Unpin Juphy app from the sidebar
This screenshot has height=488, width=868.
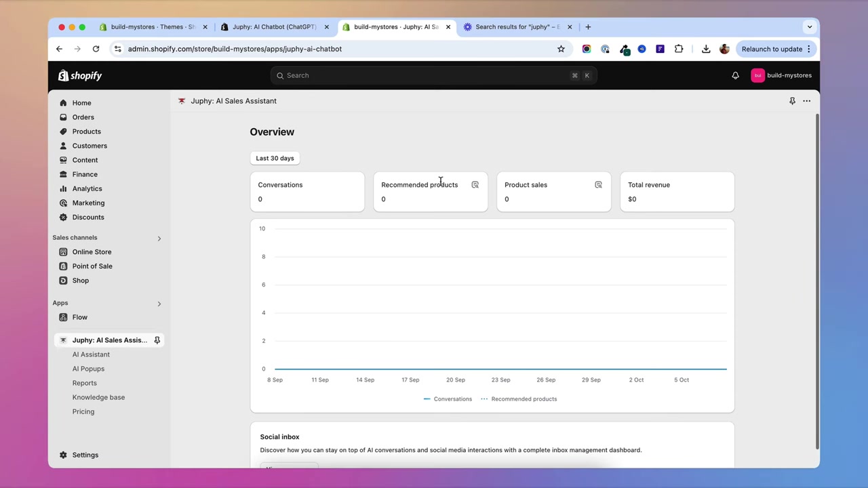point(157,340)
